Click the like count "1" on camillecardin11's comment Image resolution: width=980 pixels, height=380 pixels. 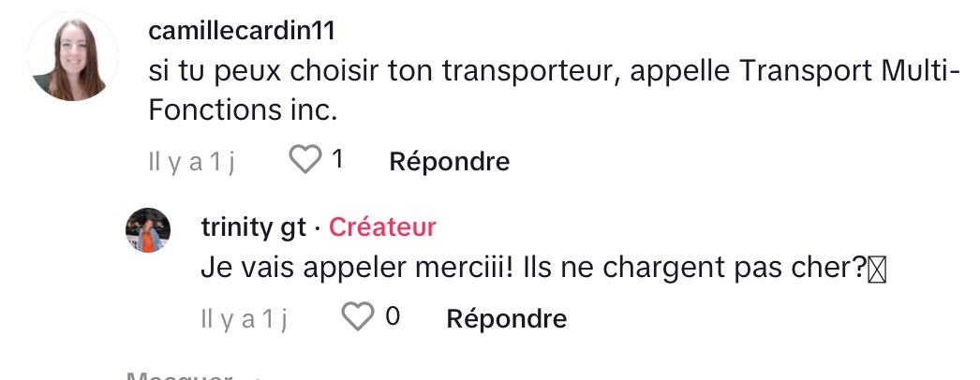point(336,160)
